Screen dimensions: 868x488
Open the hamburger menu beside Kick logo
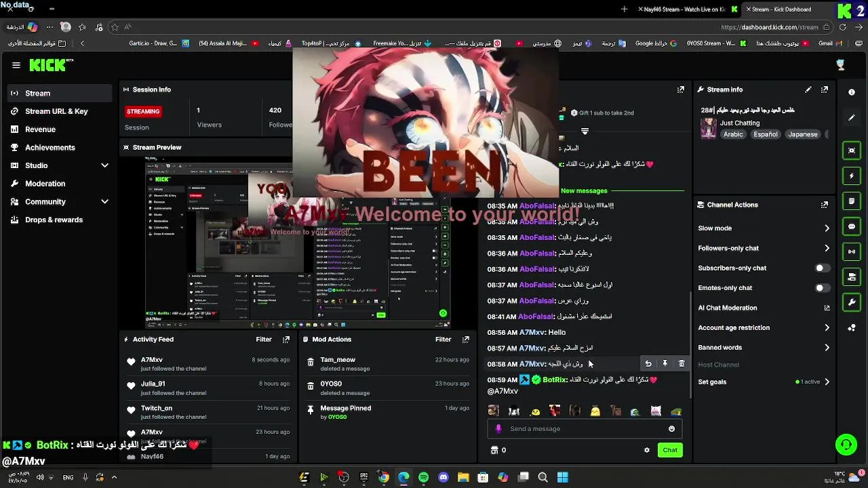[16, 65]
